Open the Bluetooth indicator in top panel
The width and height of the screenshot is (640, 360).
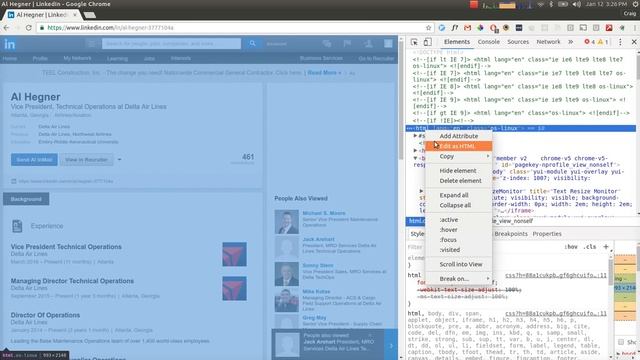551,4
